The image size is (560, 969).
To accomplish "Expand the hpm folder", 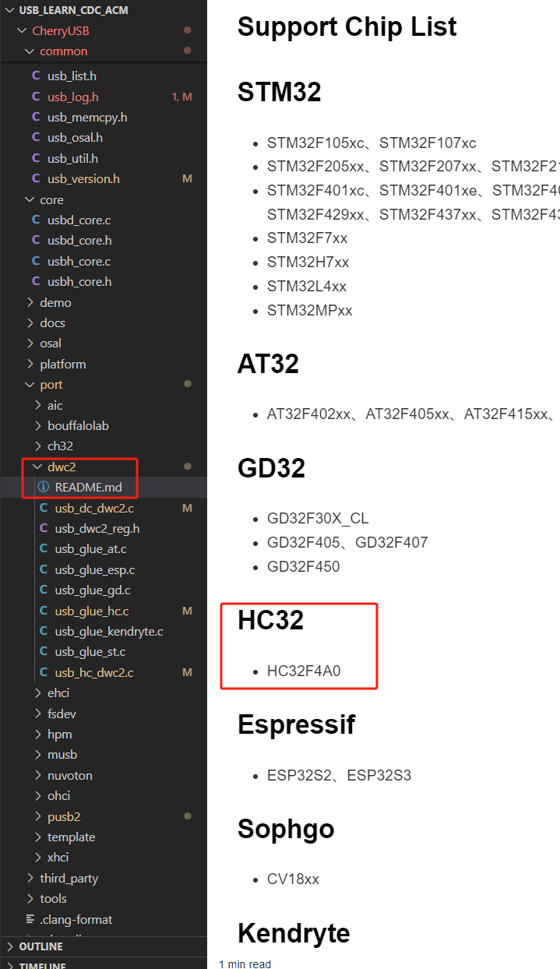I will click(x=38, y=735).
